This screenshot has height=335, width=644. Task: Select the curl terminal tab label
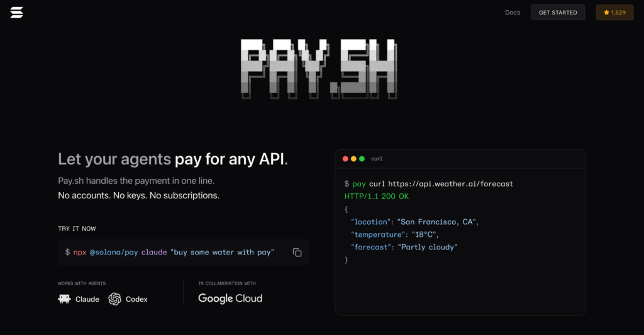tap(376, 159)
